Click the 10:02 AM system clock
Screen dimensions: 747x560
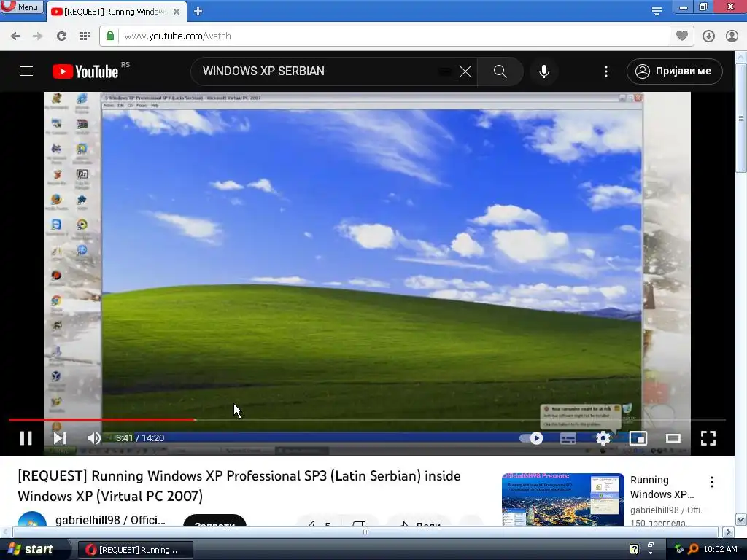click(x=720, y=549)
